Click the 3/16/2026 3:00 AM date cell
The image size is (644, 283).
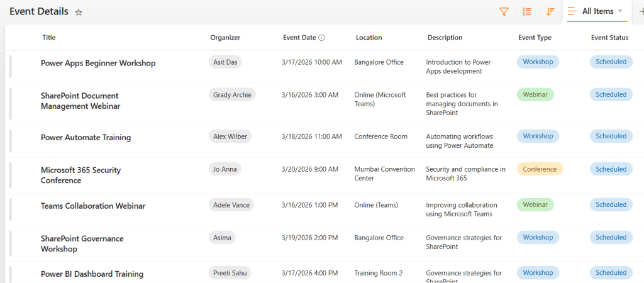pyautogui.click(x=310, y=95)
